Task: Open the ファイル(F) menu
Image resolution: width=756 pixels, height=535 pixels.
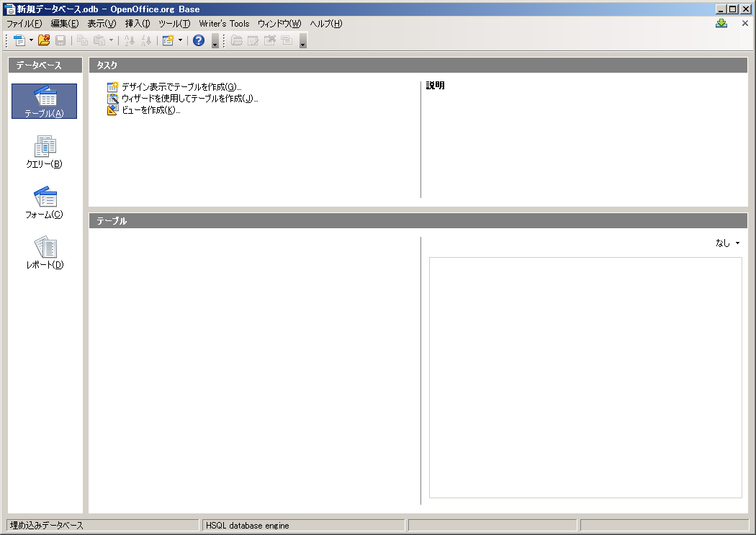Action: (x=24, y=24)
